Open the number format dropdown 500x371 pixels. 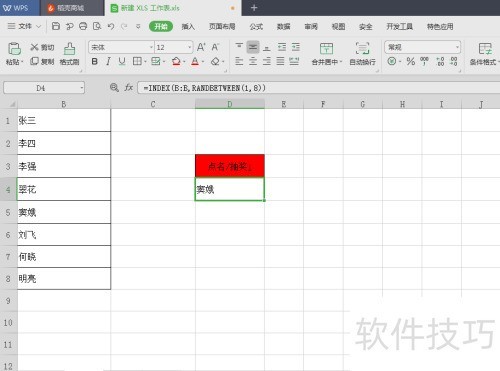click(458, 47)
